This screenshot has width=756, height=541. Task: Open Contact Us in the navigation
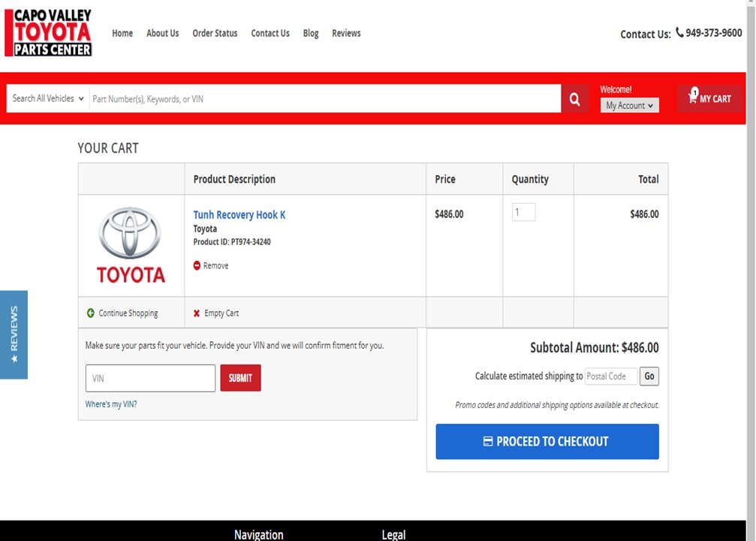pyautogui.click(x=270, y=33)
